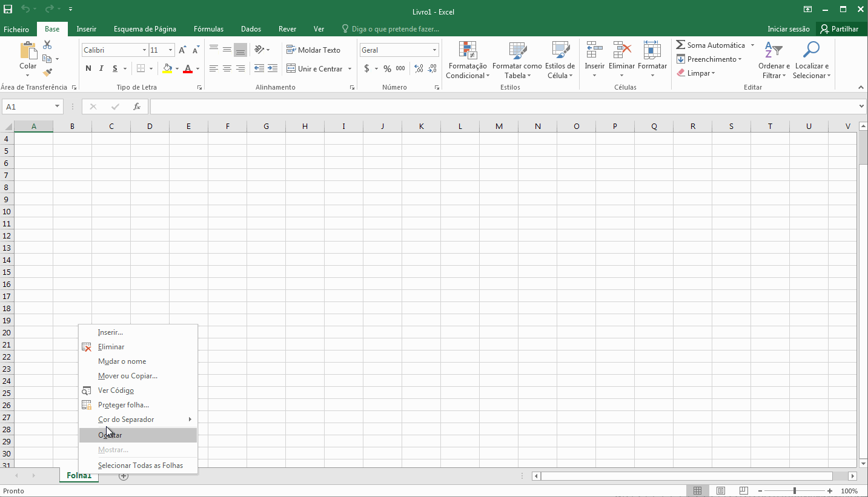Click the Save icon in the title bar
The width and height of the screenshot is (868, 497).
[x=8, y=9]
